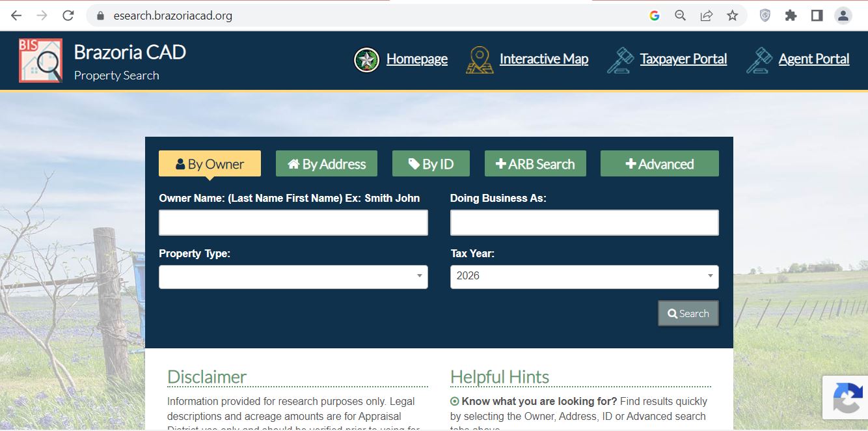This screenshot has width=868, height=431.
Task: Click the gavel icon beside Agent Portal
Action: pos(759,60)
